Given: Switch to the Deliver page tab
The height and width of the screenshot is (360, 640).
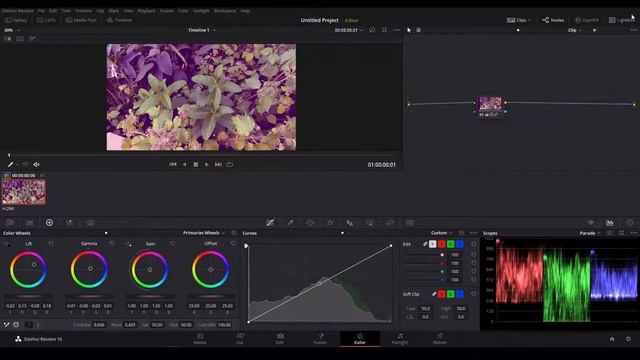Looking at the screenshot, I should point(440,339).
